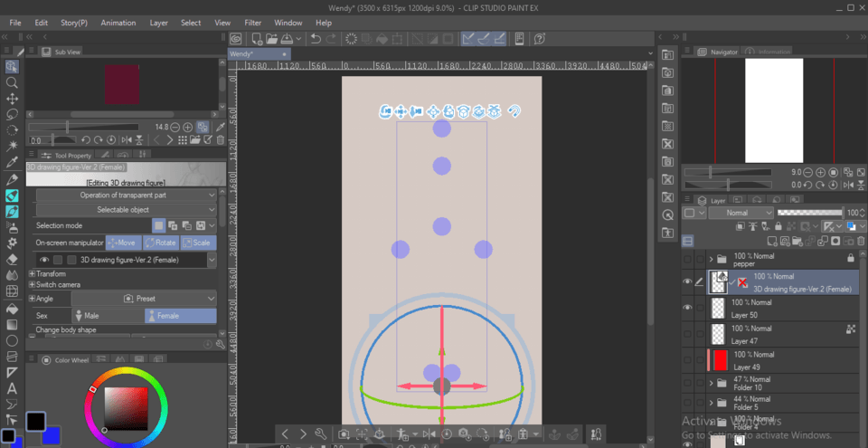
Task: Open the Filter menu
Action: point(253,23)
